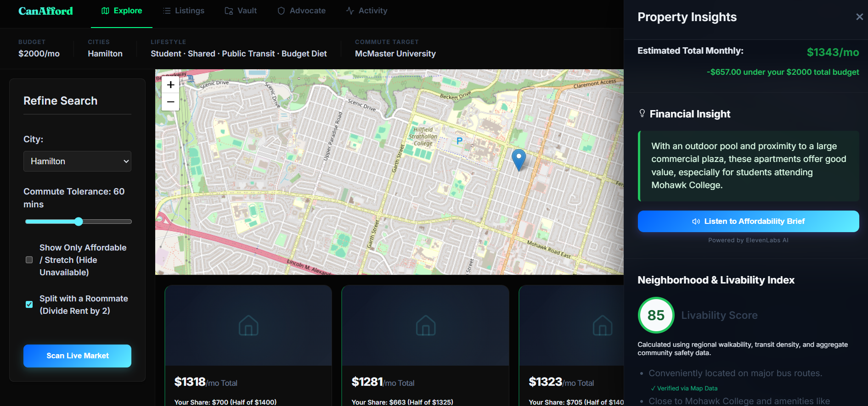Click the Your Share $663 text
Screen dimensions: 868x406
point(402,402)
